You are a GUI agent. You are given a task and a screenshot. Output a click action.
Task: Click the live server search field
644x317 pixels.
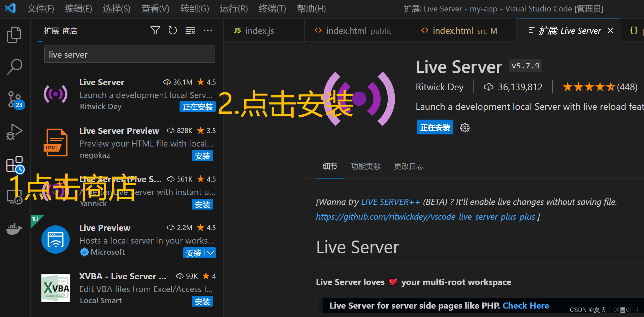pos(130,55)
